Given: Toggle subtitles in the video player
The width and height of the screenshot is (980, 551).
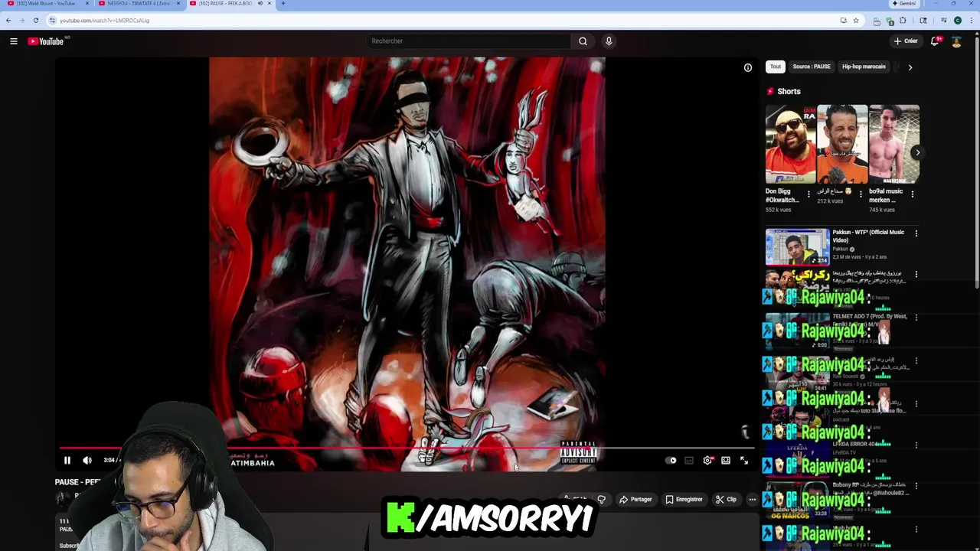Looking at the screenshot, I should pos(689,461).
